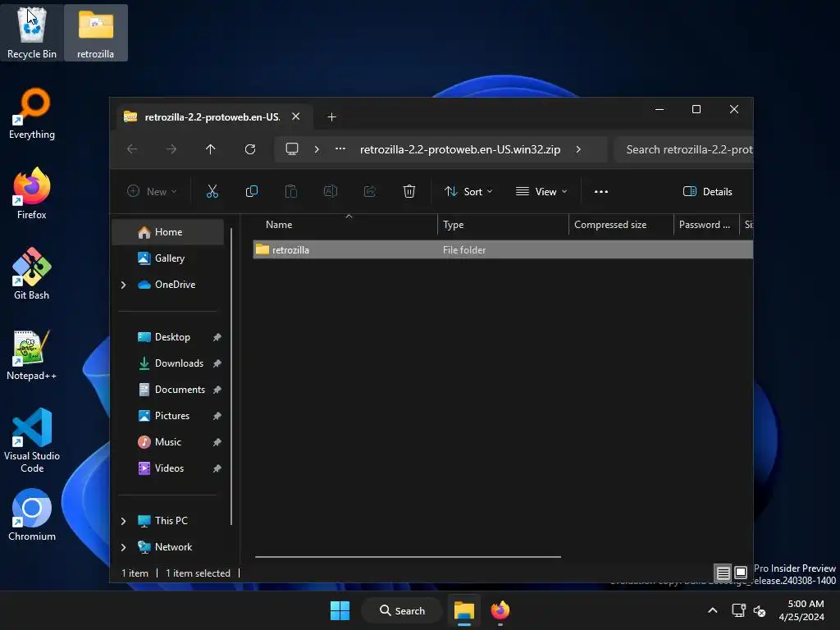The width and height of the screenshot is (840, 630).
Task: Go forward with the right arrow
Action: [x=171, y=149]
